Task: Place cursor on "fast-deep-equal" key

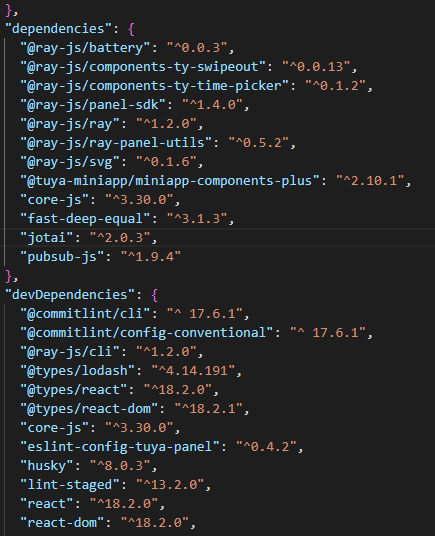Action: (85, 219)
